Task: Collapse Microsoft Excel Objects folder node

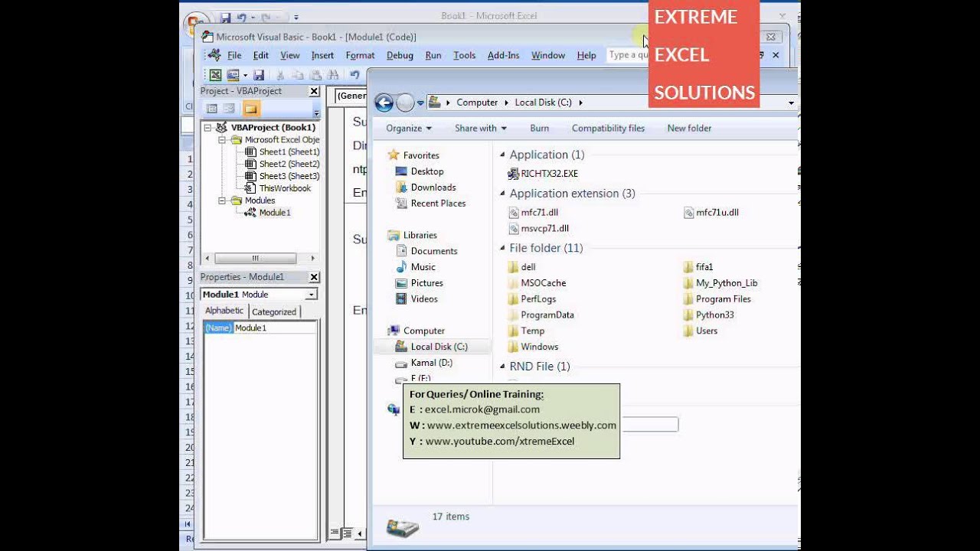Action: (x=222, y=140)
